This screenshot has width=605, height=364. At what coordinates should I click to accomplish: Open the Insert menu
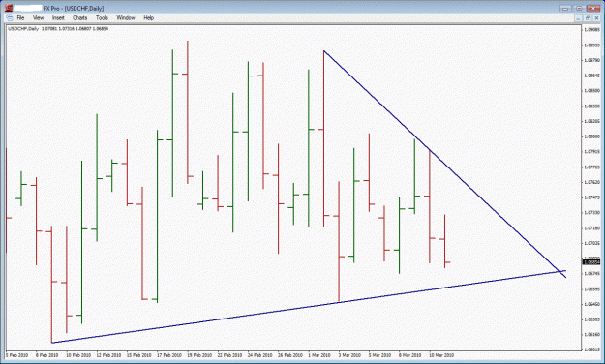58,17
